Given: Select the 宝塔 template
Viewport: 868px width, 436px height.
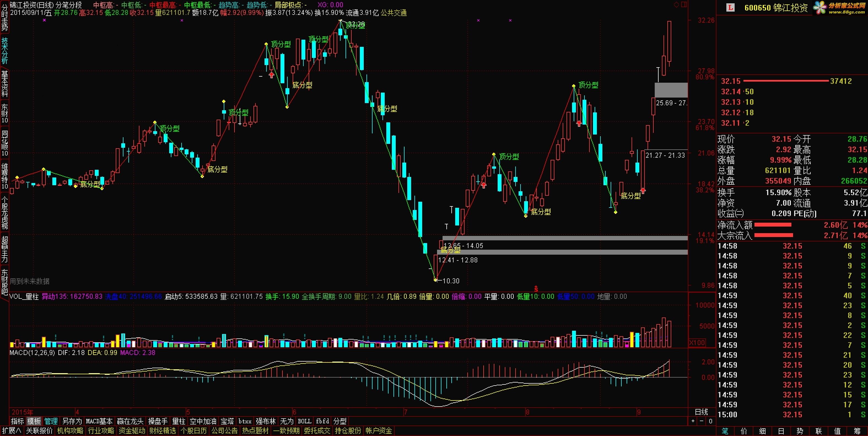Looking at the screenshot, I should (x=227, y=421).
